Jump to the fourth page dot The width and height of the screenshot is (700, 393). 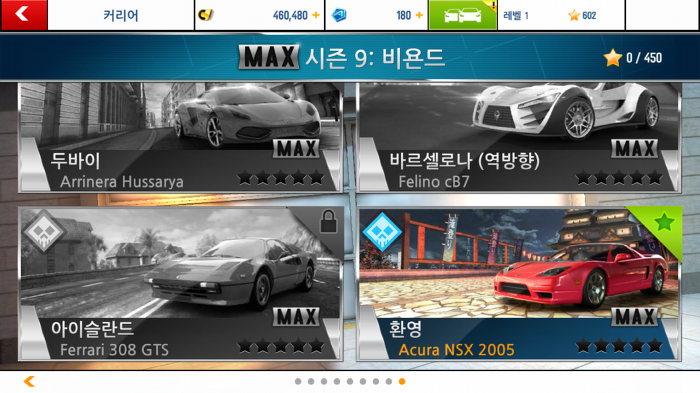(337, 381)
